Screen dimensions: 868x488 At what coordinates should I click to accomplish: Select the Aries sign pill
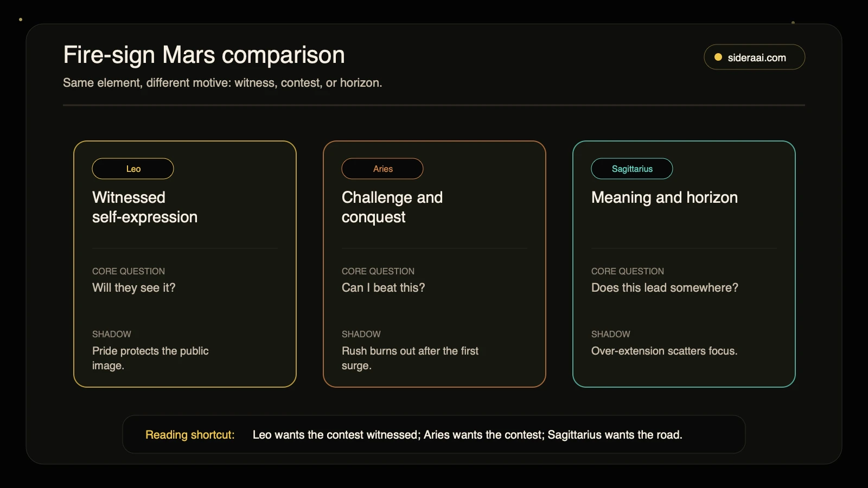(x=382, y=169)
